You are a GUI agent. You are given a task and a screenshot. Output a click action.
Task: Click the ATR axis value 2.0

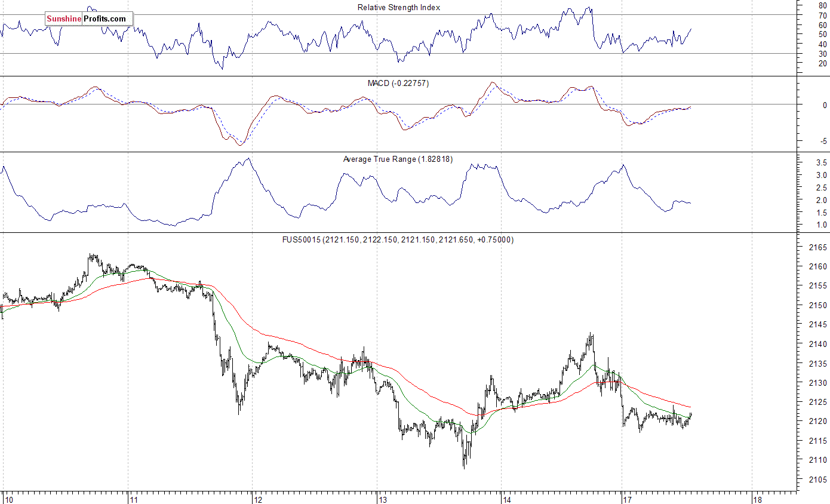pyautogui.click(x=821, y=200)
